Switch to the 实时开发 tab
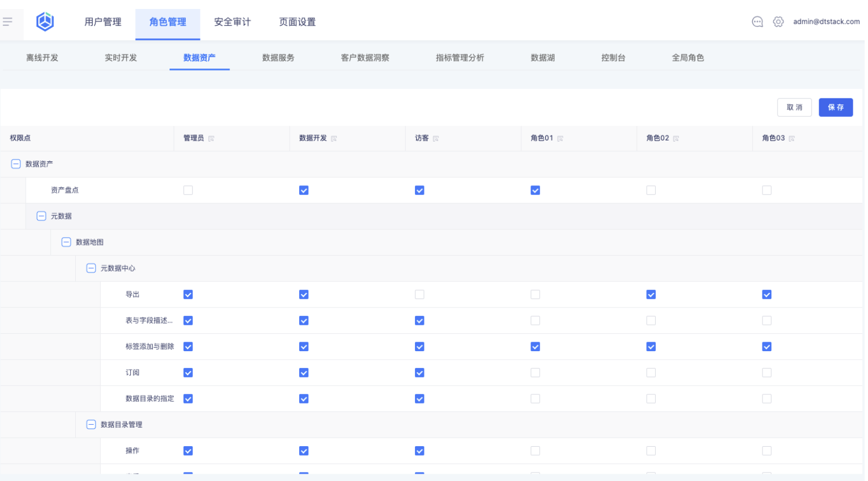 point(121,58)
